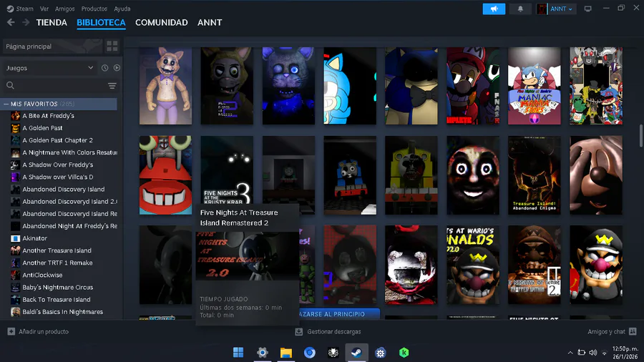Click the forward navigation arrow

[26, 23]
